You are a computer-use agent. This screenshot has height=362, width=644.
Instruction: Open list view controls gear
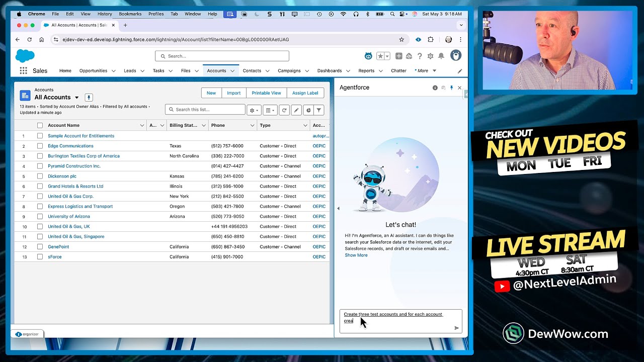254,110
